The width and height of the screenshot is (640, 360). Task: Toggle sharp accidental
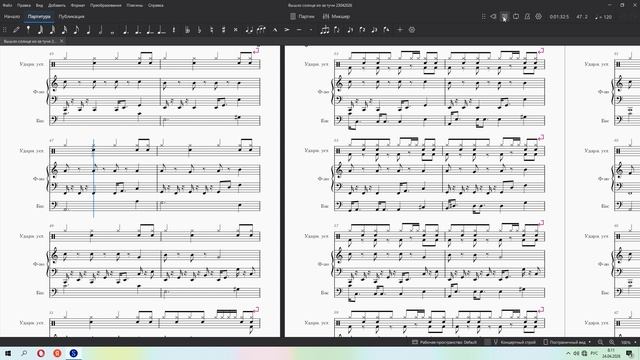coord(223,29)
